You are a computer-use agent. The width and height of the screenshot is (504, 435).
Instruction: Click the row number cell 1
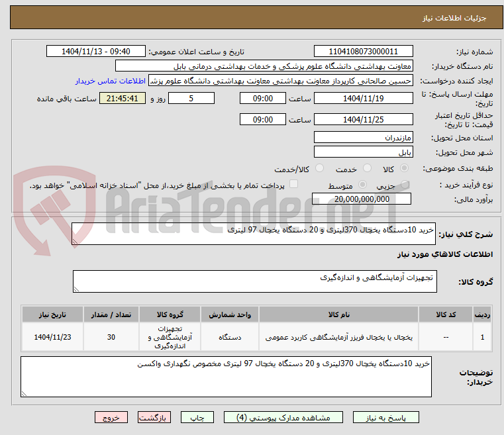[482, 337]
